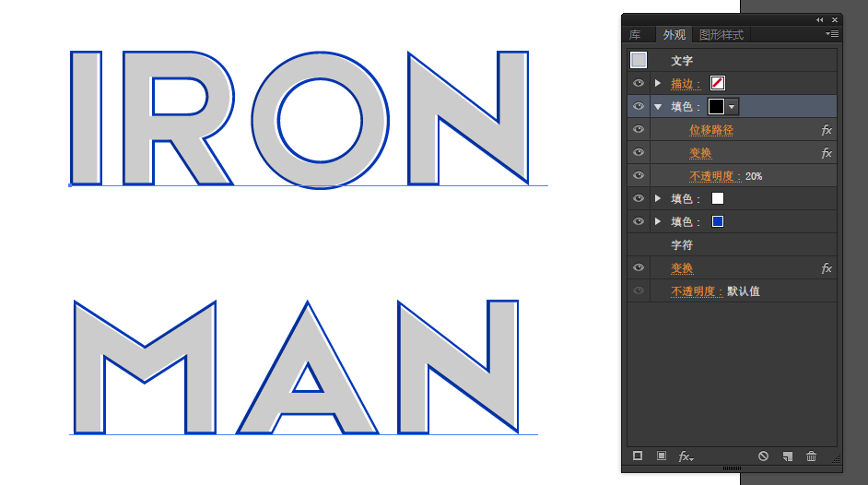Hide the 位移路径 effect
Screen dimensions: 868x485
click(639, 129)
